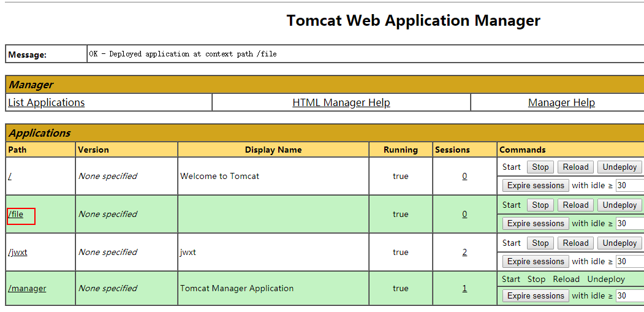The image size is (644, 312).
Task: Focus idle minutes field in /file row
Action: 630,223
